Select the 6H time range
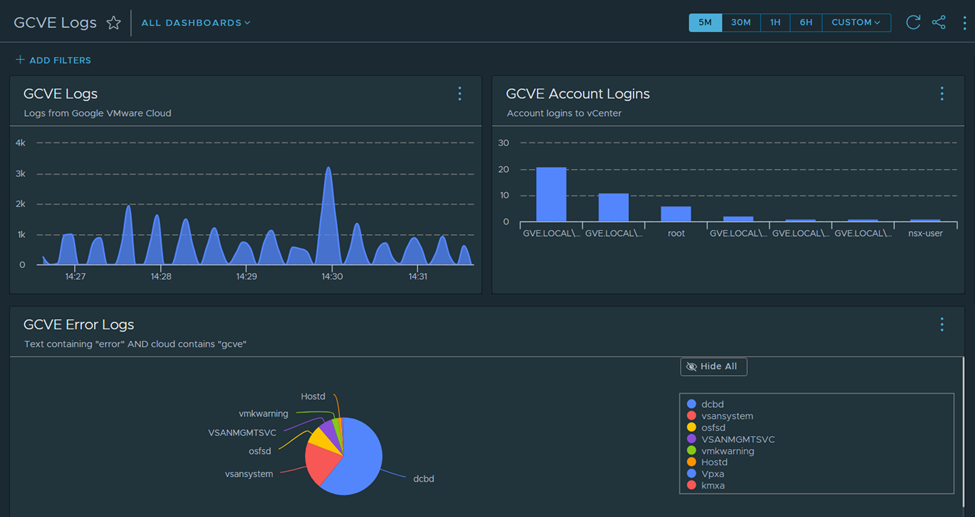This screenshot has height=517, width=975. coord(806,22)
